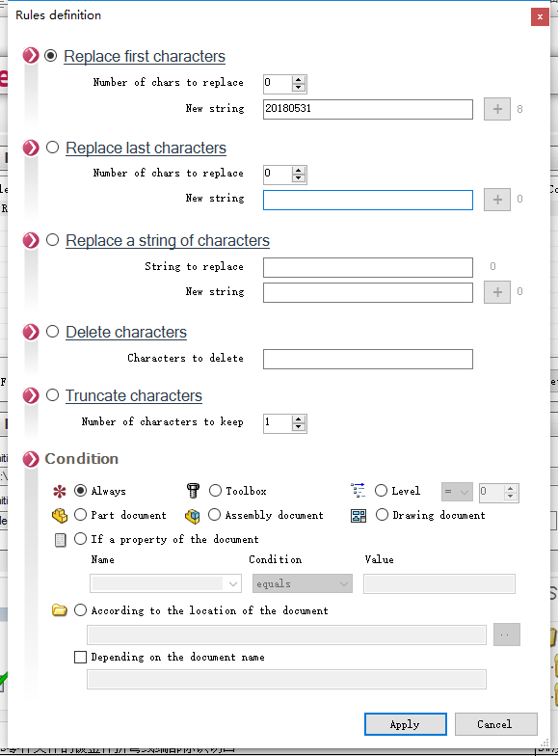The image size is (558, 756).
Task: Click the red arrow icon beside Replace first characters
Action: pos(31,56)
